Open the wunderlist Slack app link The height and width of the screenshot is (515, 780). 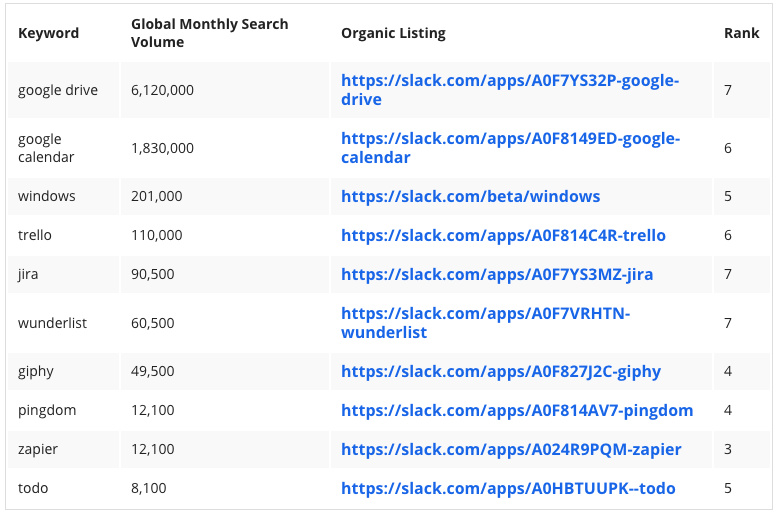486,323
